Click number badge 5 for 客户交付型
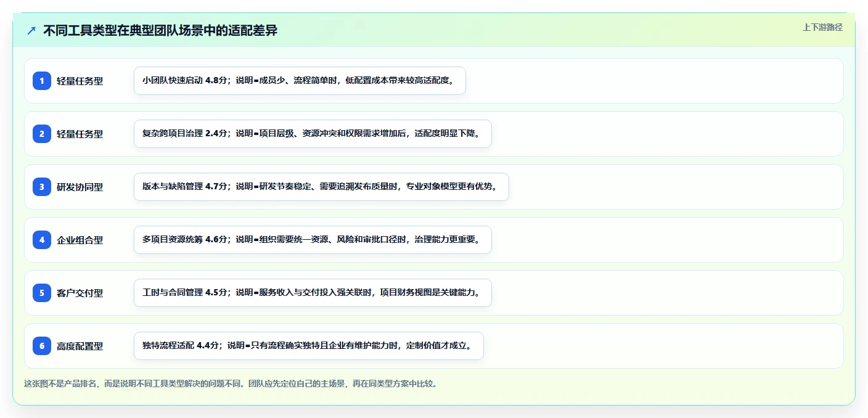868x418 pixels. pos(42,293)
